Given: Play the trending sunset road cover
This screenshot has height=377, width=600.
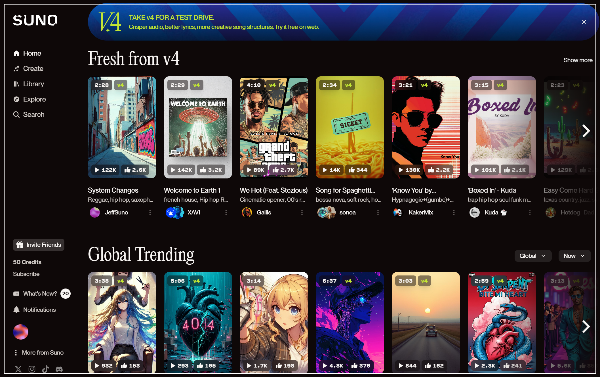Looking at the screenshot, I should [x=426, y=322].
